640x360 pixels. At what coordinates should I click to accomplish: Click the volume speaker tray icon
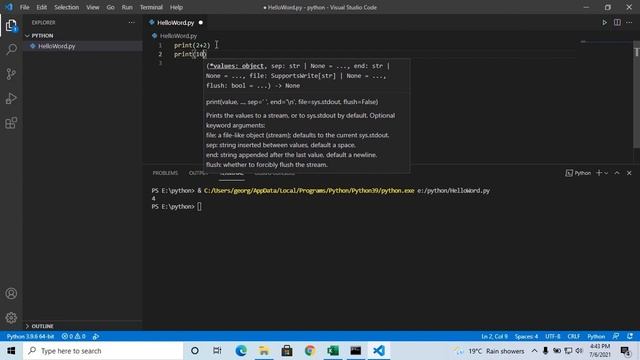[x=579, y=351]
